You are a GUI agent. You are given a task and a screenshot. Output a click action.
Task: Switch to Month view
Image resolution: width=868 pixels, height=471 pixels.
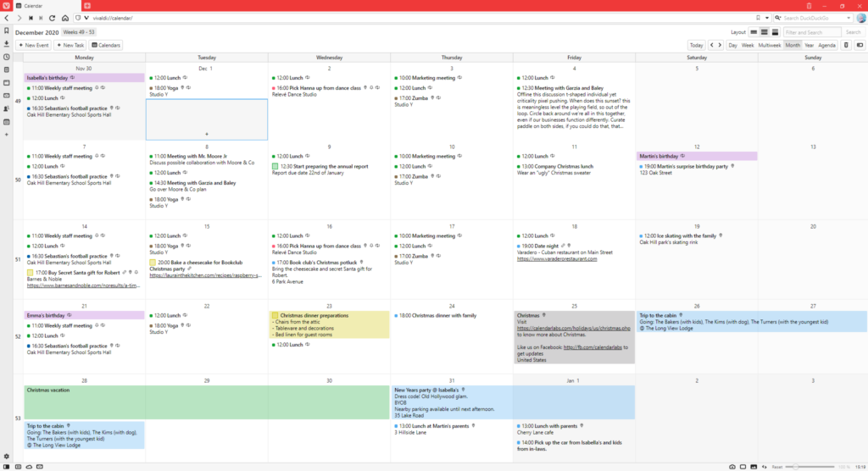[x=793, y=46]
